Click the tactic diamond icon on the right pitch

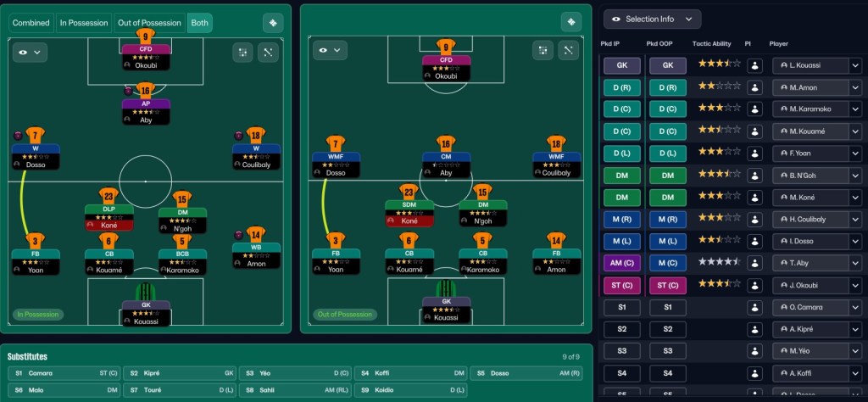click(x=571, y=22)
